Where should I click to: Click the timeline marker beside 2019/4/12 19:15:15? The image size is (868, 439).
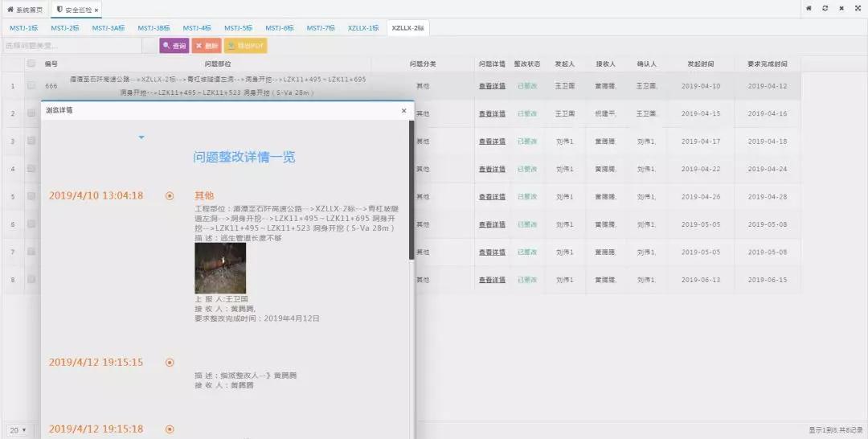pyautogui.click(x=170, y=363)
